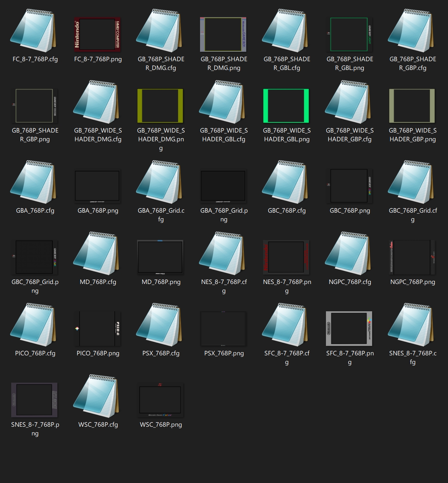Image resolution: width=448 pixels, height=483 pixels.
Task: Select SFC_8-7_768P.cfg file icon
Action: pos(285,325)
